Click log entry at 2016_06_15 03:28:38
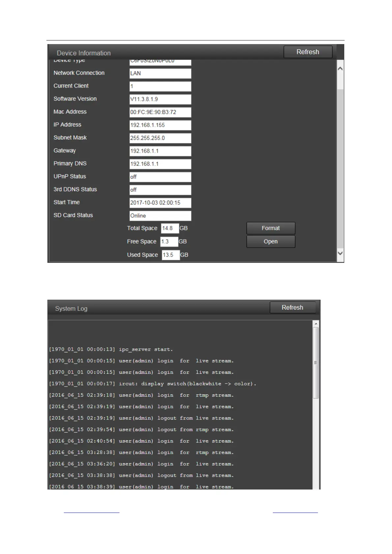 click(x=141, y=453)
